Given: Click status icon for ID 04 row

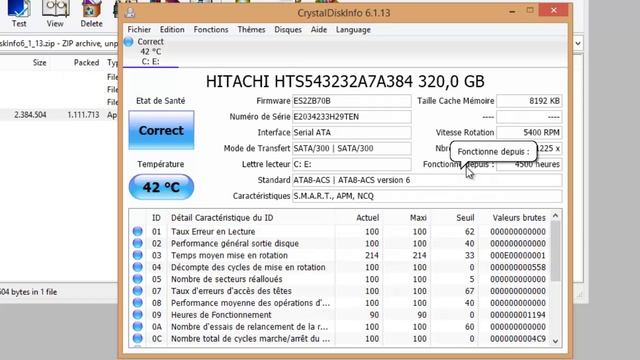Looking at the screenshot, I should [x=138, y=267].
